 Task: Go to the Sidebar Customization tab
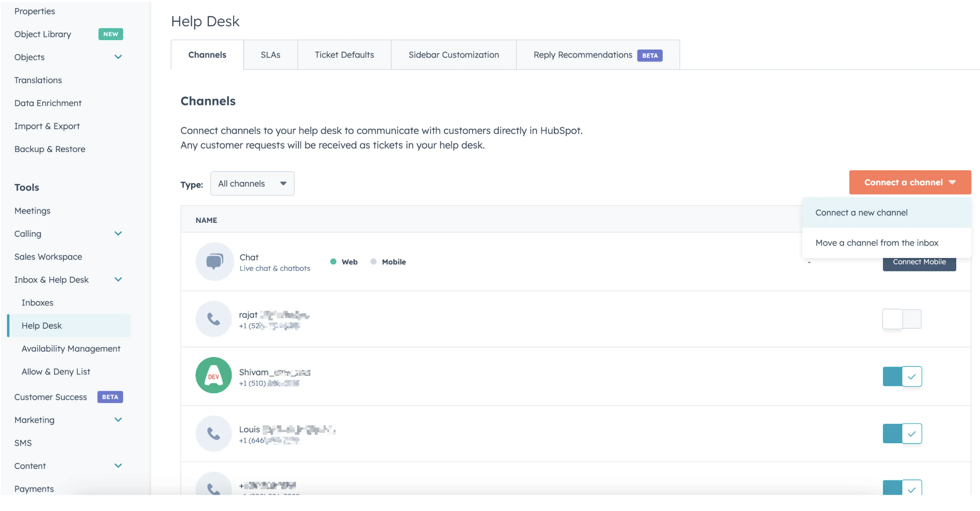pyautogui.click(x=454, y=55)
